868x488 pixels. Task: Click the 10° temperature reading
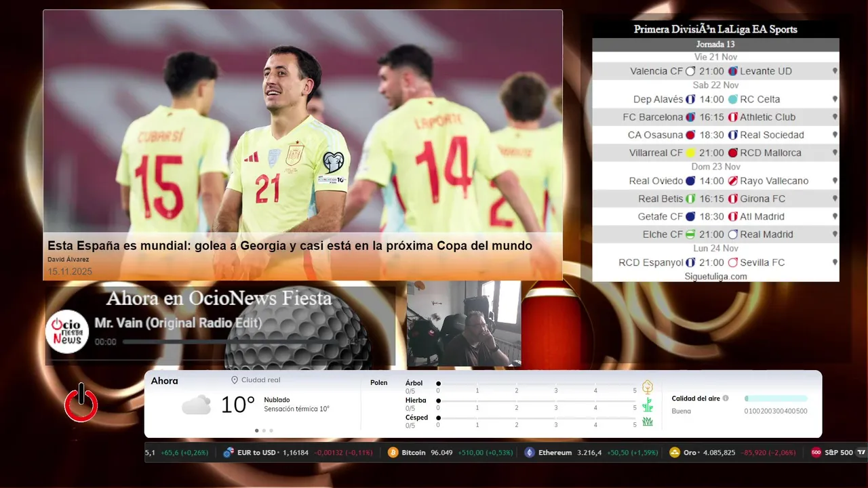click(237, 405)
